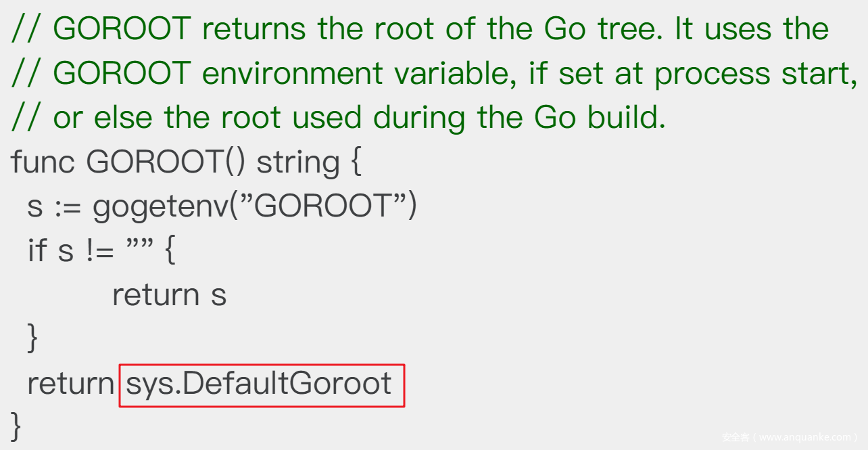The image size is (868, 450).
Task: Click the last return keyword before sys.DefaultGoroot
Action: [70, 384]
